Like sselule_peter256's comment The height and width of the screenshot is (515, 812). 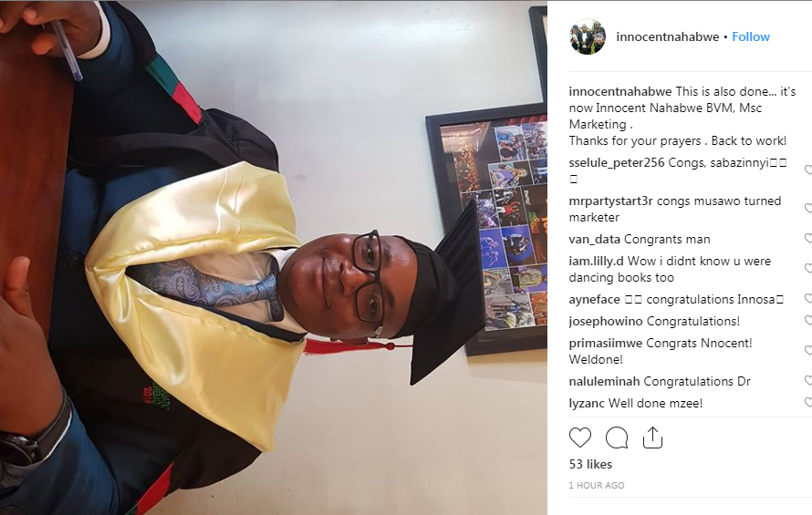pos(807,170)
